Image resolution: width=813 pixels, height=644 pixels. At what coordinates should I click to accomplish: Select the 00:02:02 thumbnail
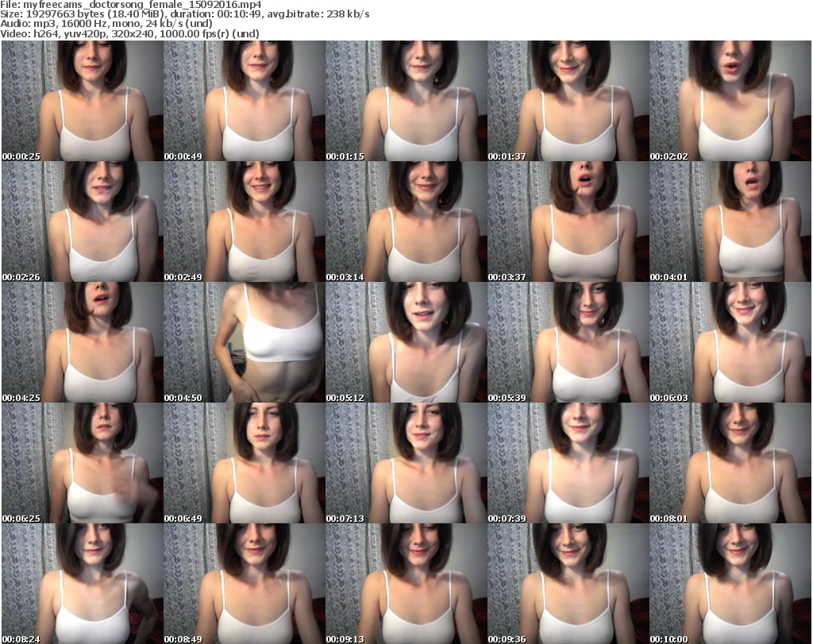point(730,101)
